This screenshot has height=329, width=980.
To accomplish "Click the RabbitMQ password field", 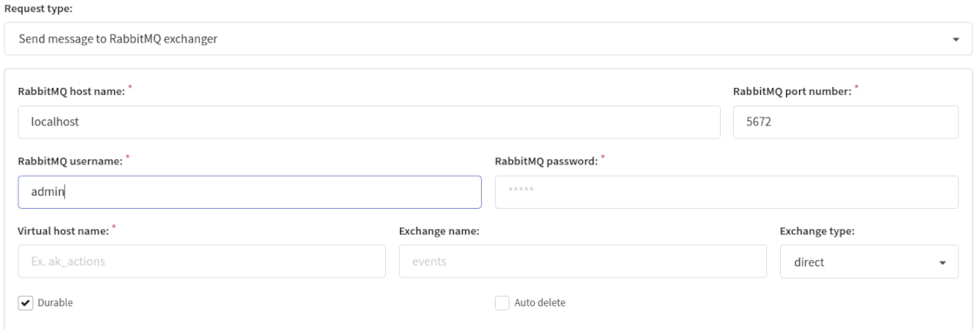I will 726,192.
